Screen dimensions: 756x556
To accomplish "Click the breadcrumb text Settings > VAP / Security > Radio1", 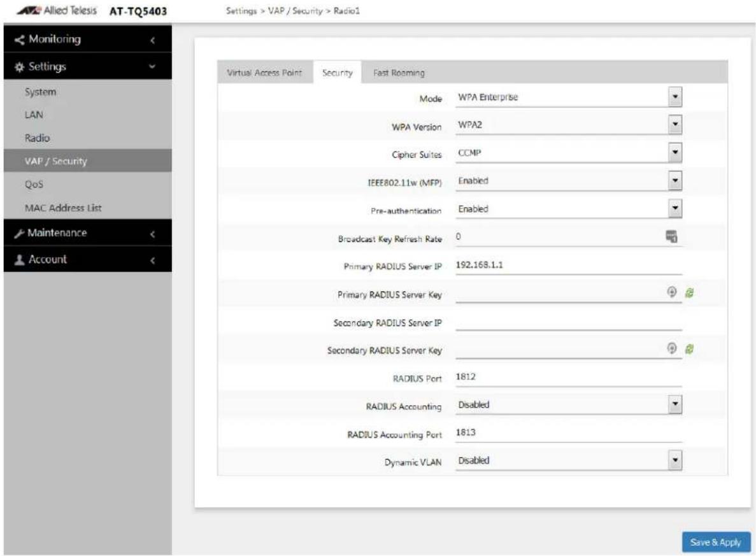I will [293, 11].
